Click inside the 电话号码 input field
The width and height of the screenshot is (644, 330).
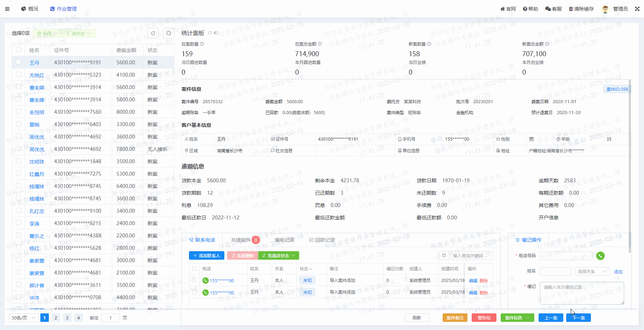[565, 255]
